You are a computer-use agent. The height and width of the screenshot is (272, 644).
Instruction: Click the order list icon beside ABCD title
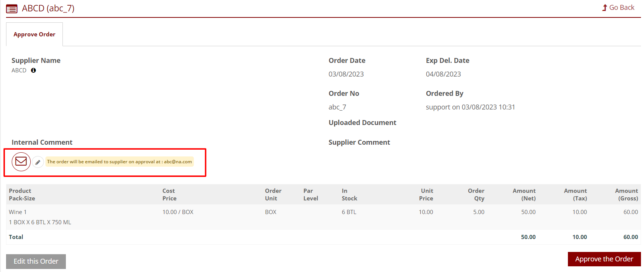(12, 9)
